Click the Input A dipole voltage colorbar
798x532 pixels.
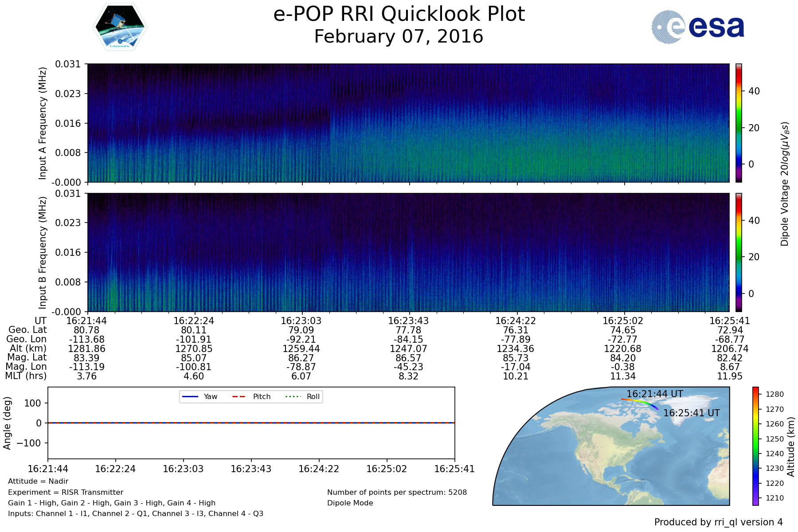point(739,123)
